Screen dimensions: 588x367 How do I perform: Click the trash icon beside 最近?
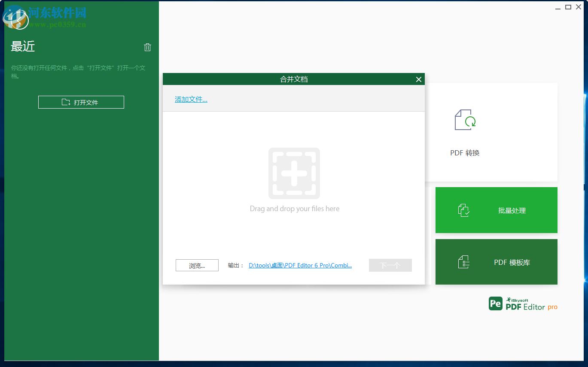pyautogui.click(x=147, y=47)
